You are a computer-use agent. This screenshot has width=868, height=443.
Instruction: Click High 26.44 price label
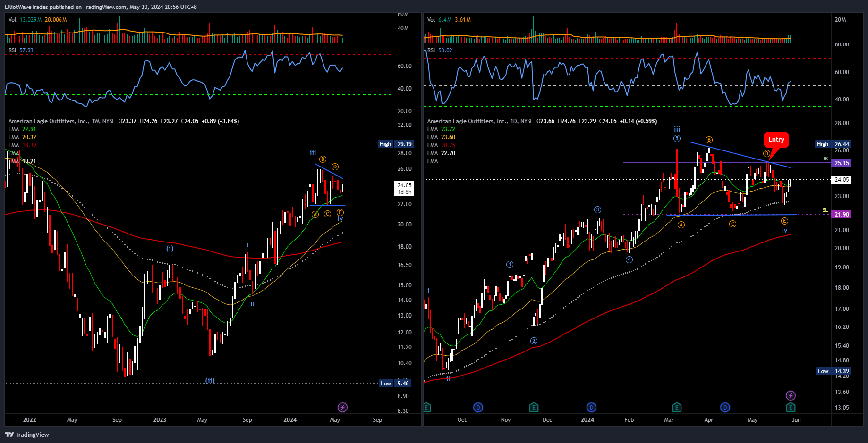click(834, 144)
